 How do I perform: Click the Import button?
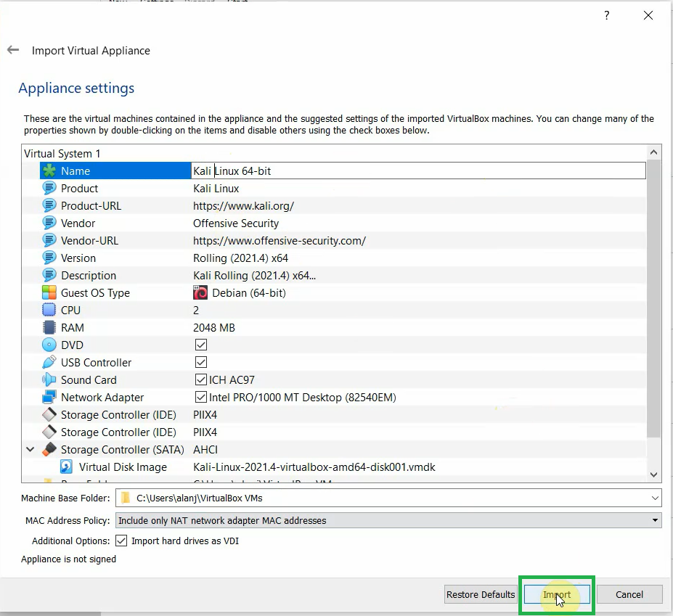(x=556, y=594)
